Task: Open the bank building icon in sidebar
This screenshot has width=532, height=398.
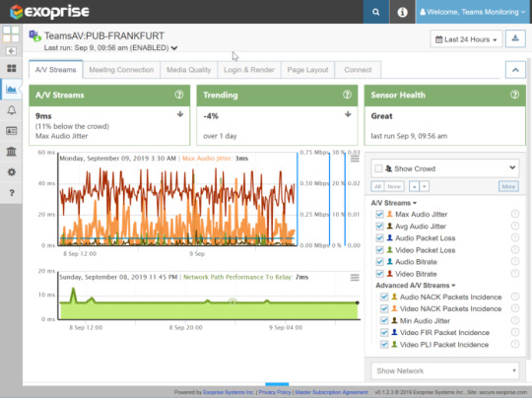Action: (x=11, y=152)
